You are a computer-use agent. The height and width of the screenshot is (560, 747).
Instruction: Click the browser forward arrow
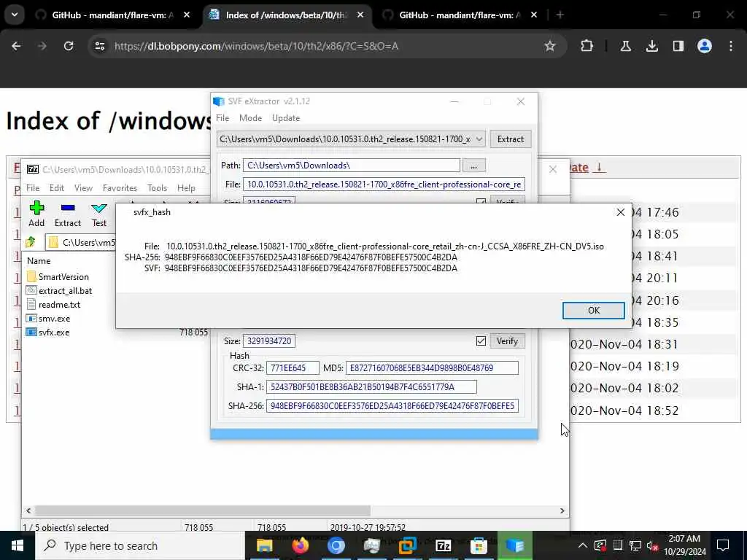(x=42, y=46)
